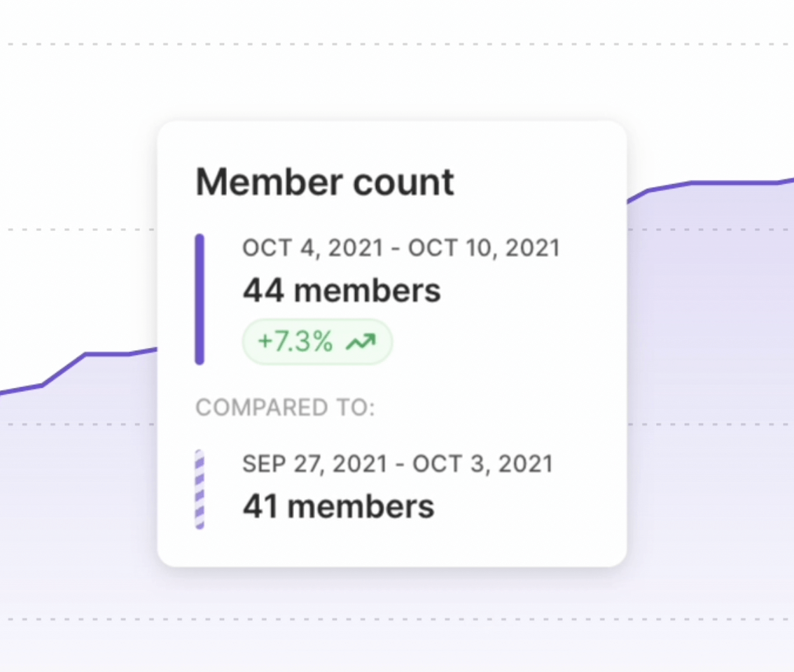Click the SEP 27, 2021 - OCT 3, 2021 date range
The image size is (794, 672).
pos(398,463)
